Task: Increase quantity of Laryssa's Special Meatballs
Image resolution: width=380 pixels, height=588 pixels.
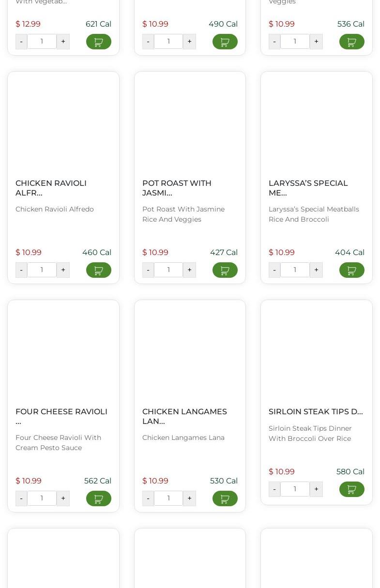Action: coord(316,270)
